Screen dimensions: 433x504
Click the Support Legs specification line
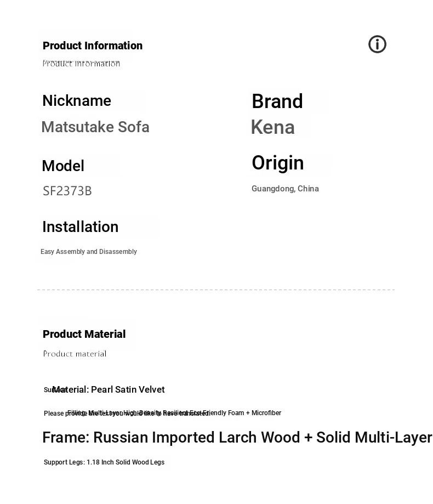104,462
